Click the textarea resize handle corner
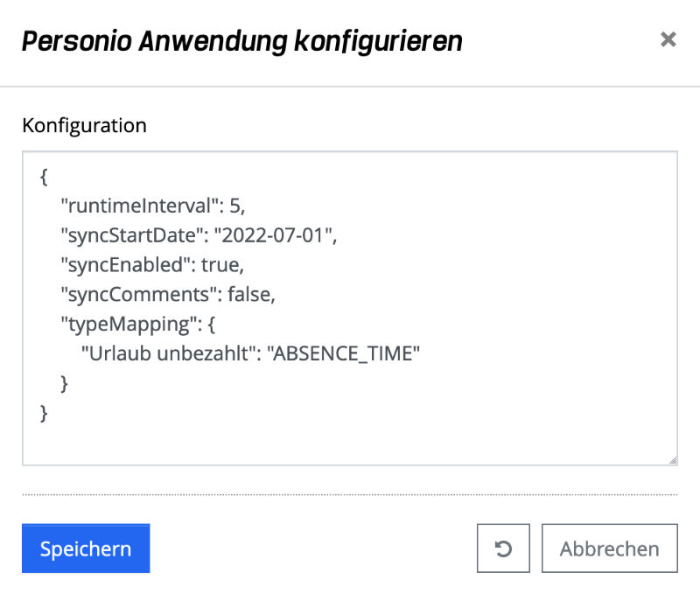The height and width of the screenshot is (594, 700). (673, 460)
